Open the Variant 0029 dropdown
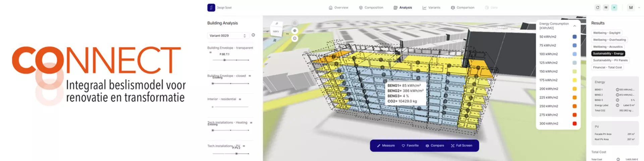The width and height of the screenshot is (644, 161). point(228,36)
